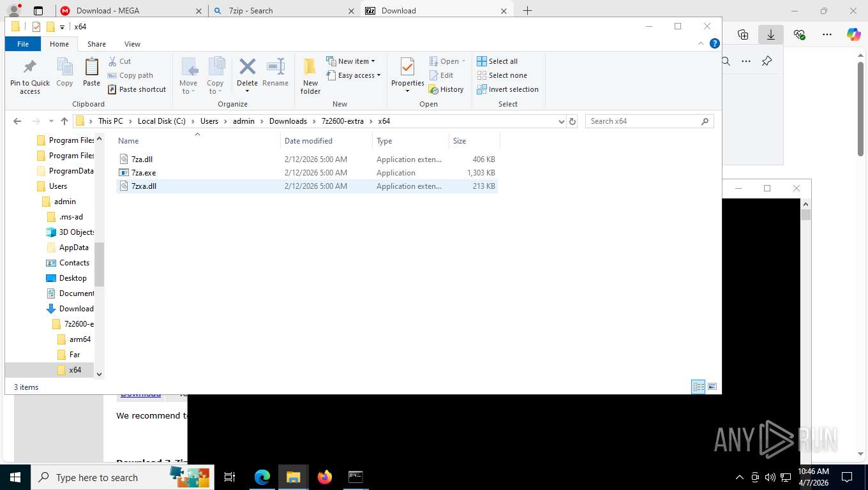Click Pin to Quick access icon
The height and width of the screenshot is (490, 868).
pos(29,67)
